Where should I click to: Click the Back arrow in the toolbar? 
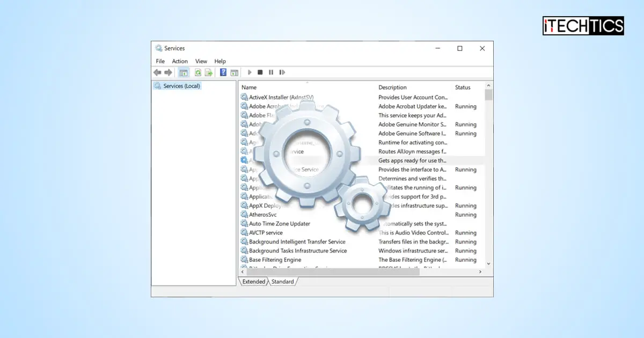click(157, 72)
